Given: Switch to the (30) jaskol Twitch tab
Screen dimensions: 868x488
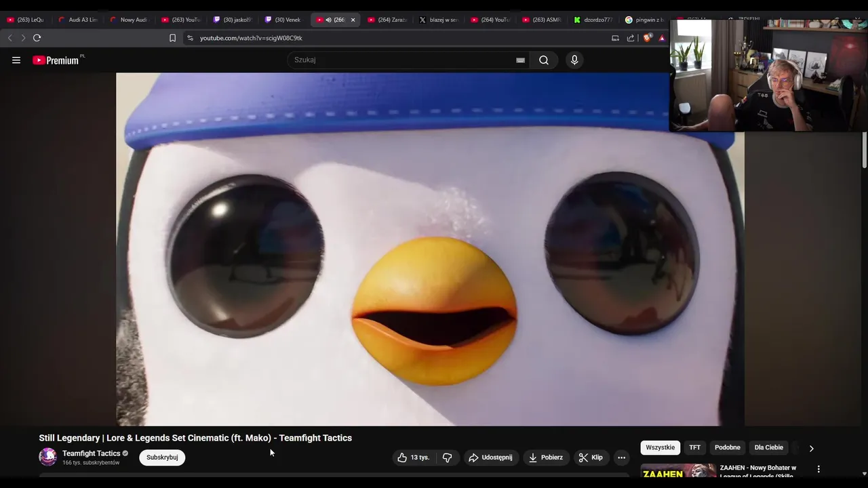Looking at the screenshot, I should 232,20.
